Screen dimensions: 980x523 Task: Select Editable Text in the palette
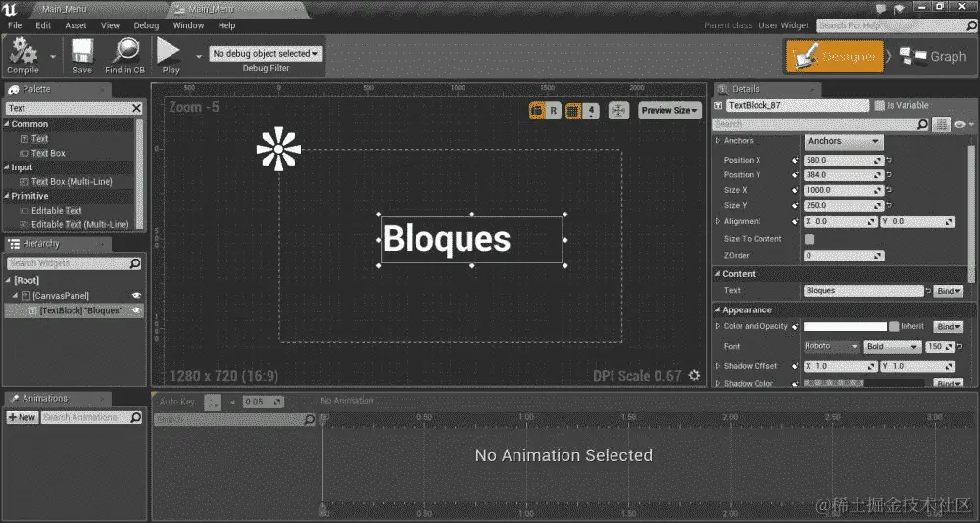tap(56, 211)
